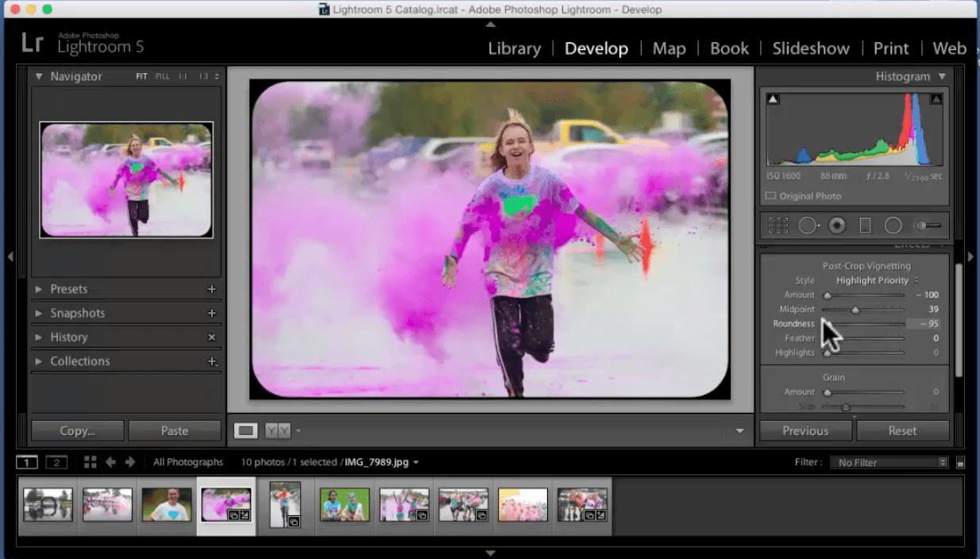Go back with left arrow in filmstrip bar
This screenshot has width=980, height=559.
(110, 462)
